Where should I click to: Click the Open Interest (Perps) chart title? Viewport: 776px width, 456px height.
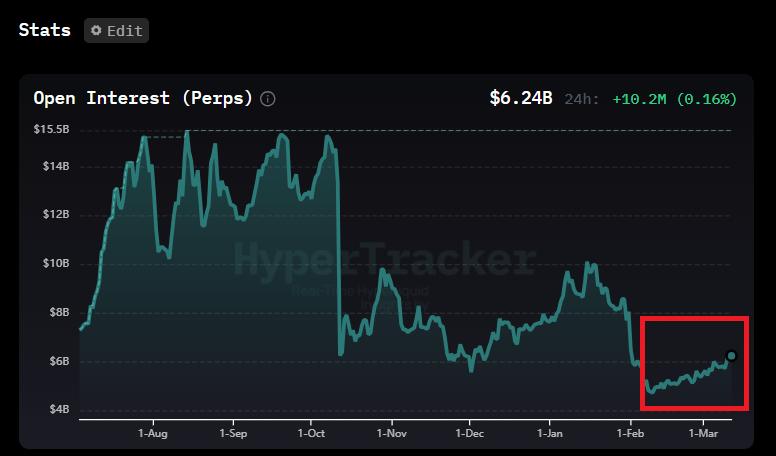pyautogui.click(x=144, y=99)
